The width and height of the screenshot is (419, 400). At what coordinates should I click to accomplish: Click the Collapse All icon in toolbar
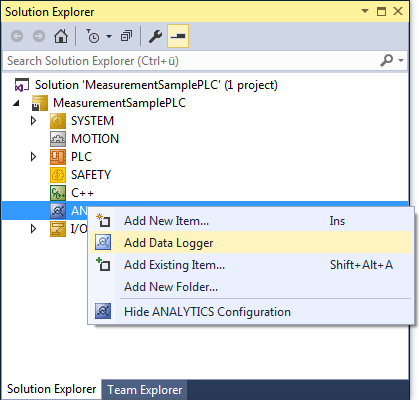(126, 36)
